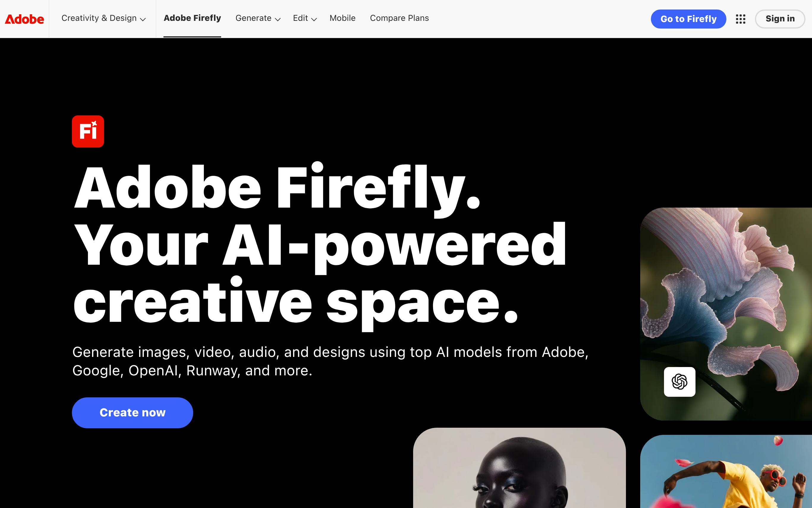Open the Generate dropdown menu
812x508 pixels.
click(x=258, y=18)
